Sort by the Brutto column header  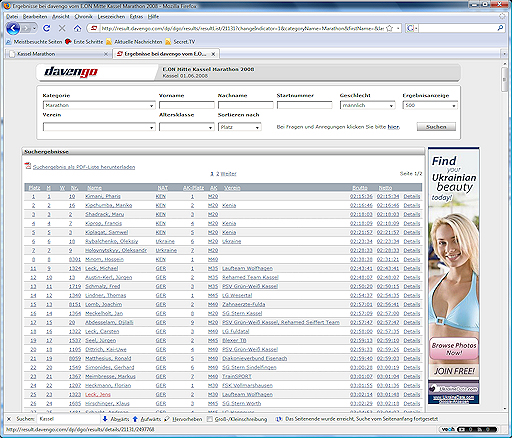(x=360, y=188)
